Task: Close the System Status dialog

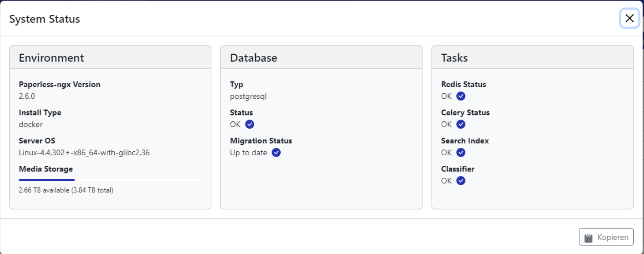Action: click(629, 18)
